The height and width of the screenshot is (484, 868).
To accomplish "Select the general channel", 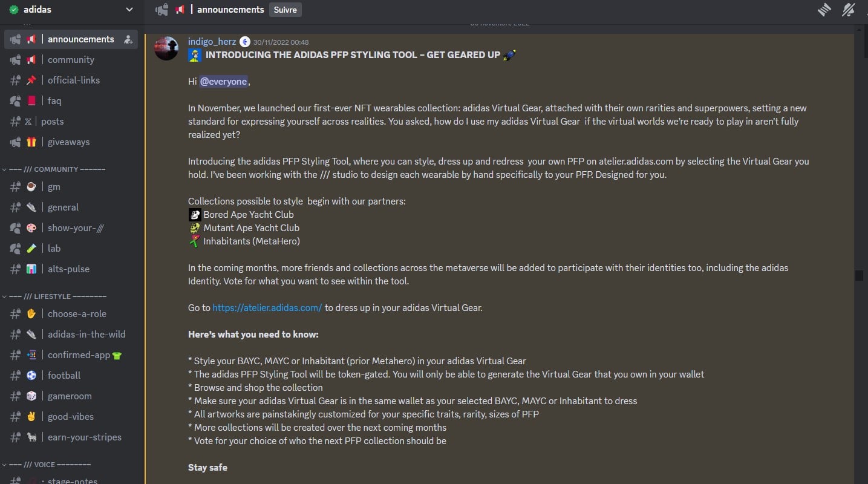I will click(63, 207).
